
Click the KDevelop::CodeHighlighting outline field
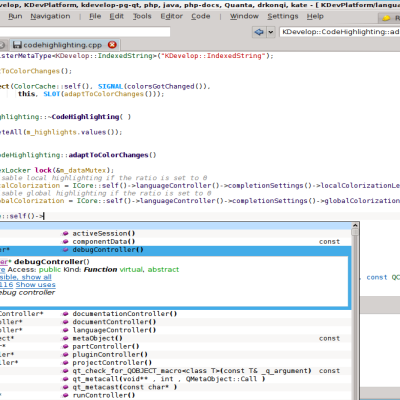[x=339, y=32]
